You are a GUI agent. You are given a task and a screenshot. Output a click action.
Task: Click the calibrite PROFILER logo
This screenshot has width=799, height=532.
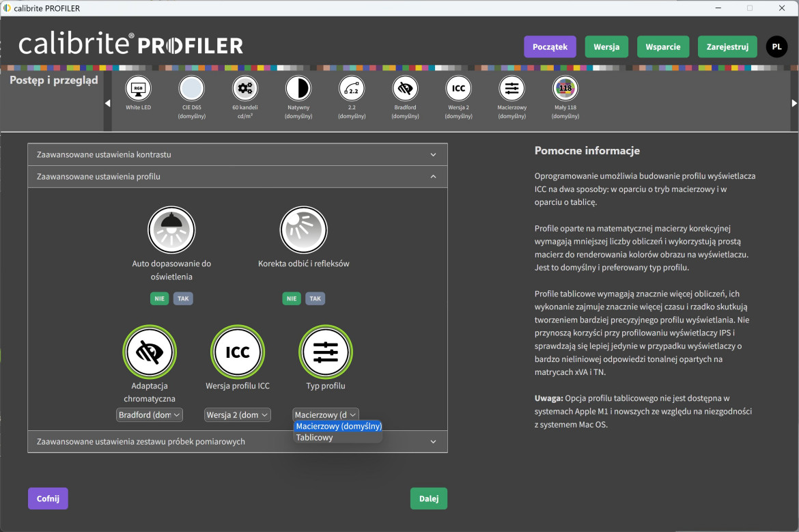tap(130, 44)
